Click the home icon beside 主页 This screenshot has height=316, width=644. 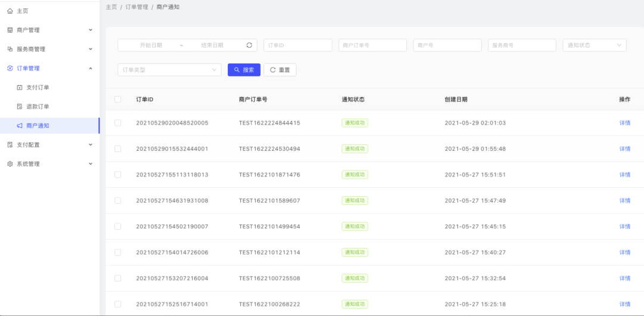10,11
